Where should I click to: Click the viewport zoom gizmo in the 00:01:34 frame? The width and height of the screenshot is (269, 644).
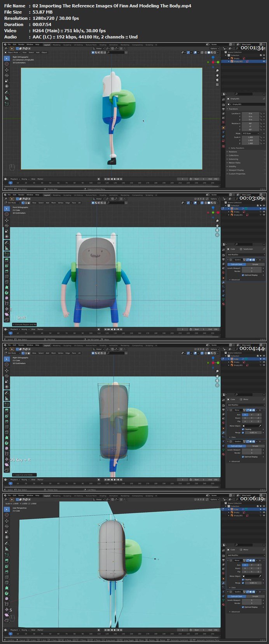pos(217,71)
